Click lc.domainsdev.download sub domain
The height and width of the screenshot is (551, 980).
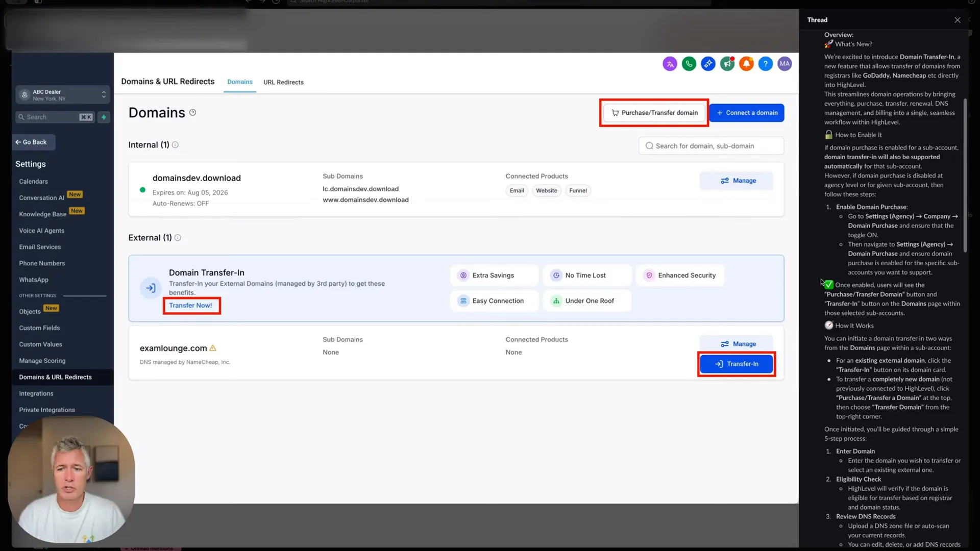(360, 189)
